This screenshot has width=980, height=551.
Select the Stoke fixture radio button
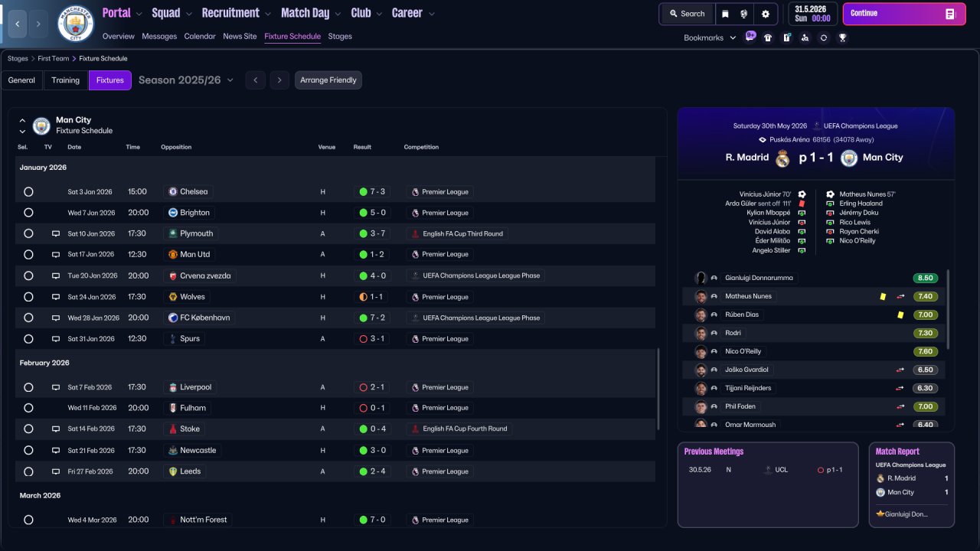click(28, 429)
